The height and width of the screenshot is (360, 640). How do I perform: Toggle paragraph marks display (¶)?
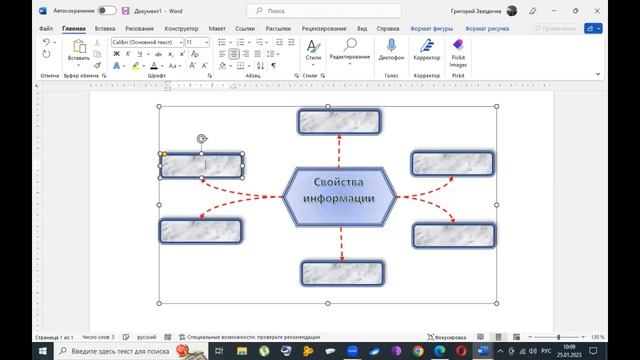(273, 66)
